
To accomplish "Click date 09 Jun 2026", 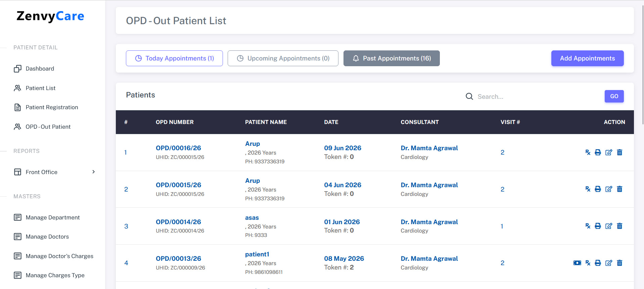I will coord(342,148).
